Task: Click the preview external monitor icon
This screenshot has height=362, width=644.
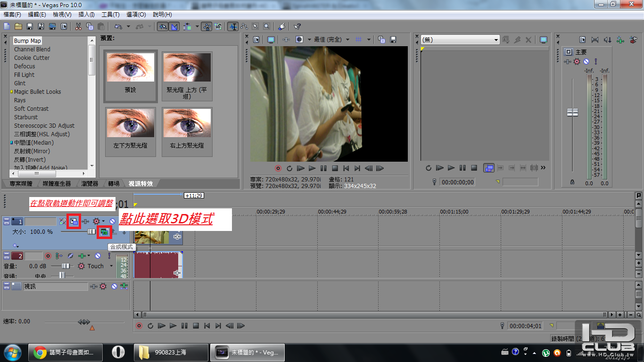Action: point(271,40)
